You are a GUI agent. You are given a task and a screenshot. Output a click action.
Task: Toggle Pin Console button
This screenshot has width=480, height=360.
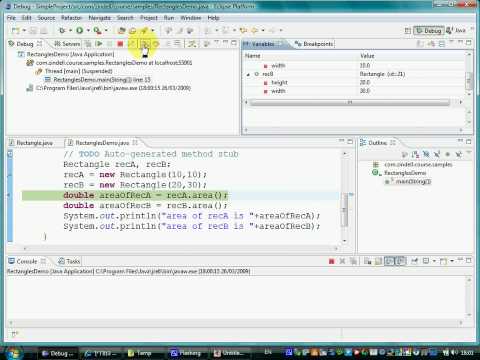click(x=414, y=261)
